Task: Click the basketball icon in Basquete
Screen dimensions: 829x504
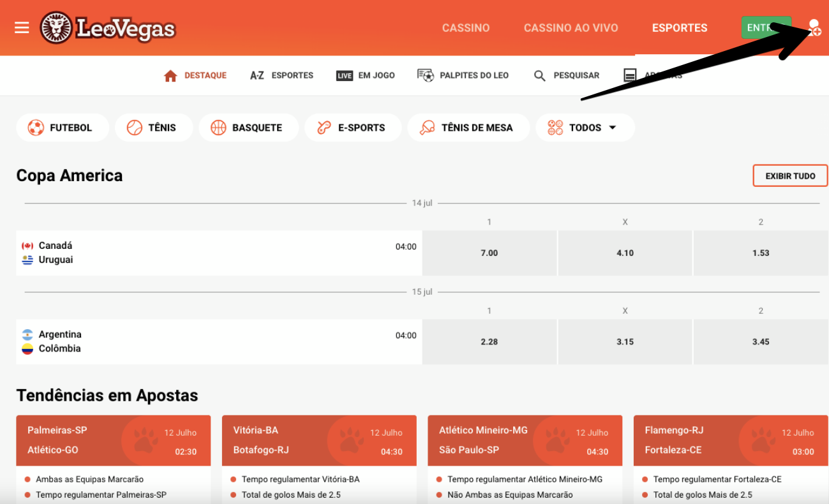Action: point(219,128)
